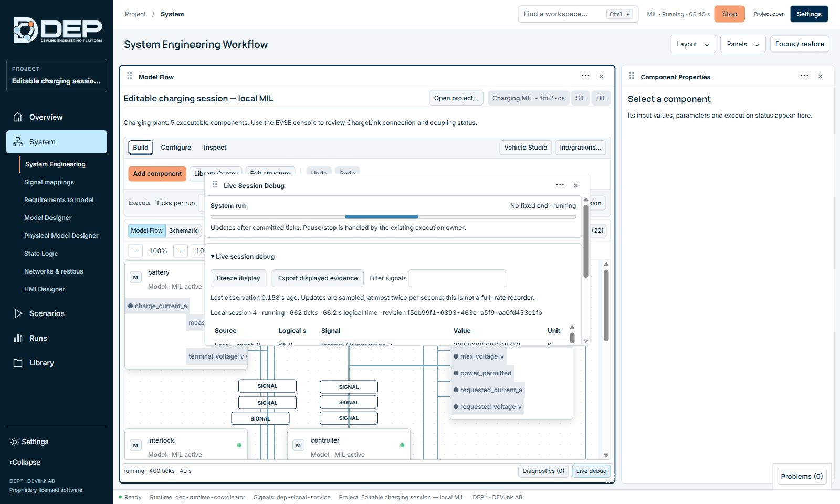Open Signal mappings in sidebar
The image size is (840, 504).
pyautogui.click(x=49, y=182)
